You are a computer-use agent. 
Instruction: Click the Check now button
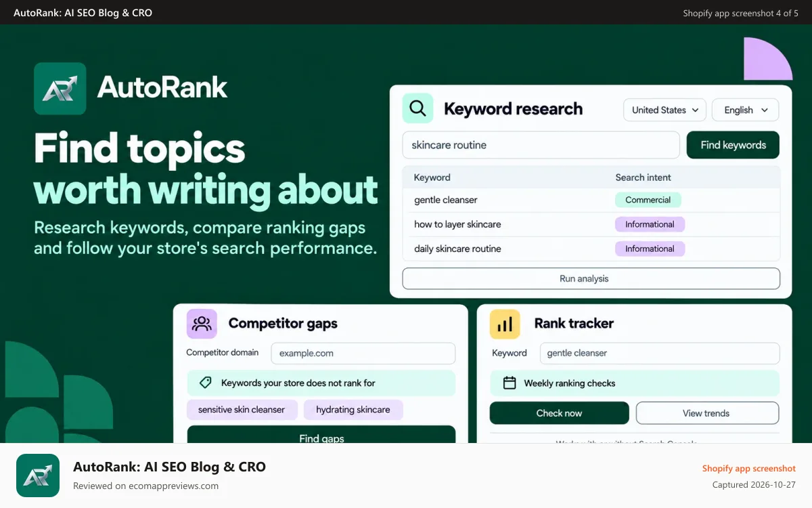coord(559,413)
